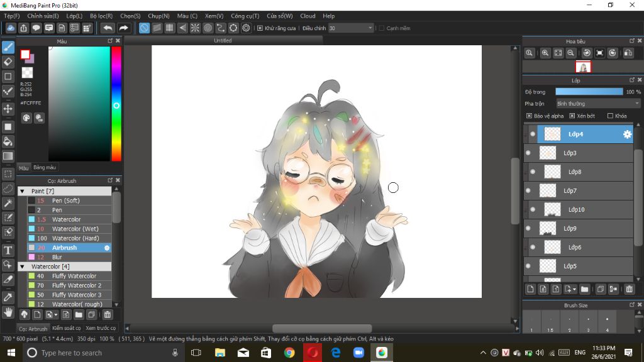
Task: Show hidden system tray icons chevron
Action: point(483,353)
